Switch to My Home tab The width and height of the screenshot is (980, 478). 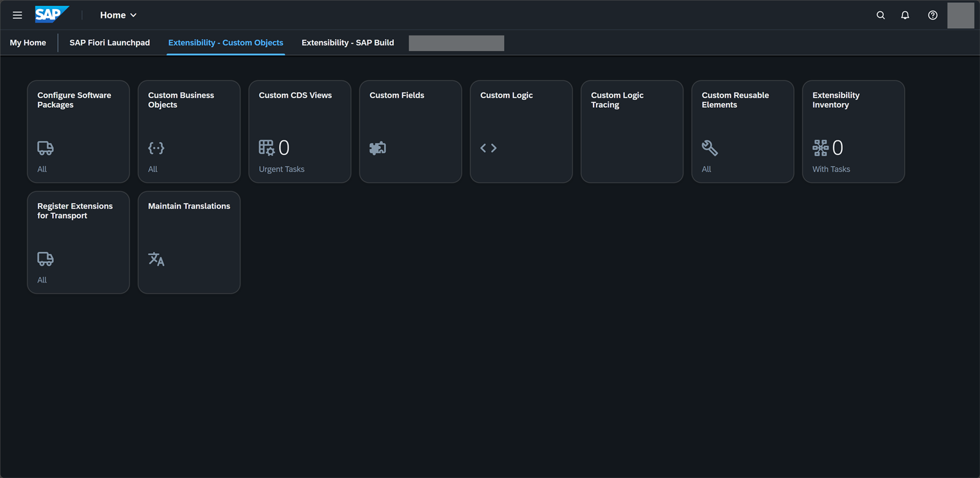(x=28, y=43)
